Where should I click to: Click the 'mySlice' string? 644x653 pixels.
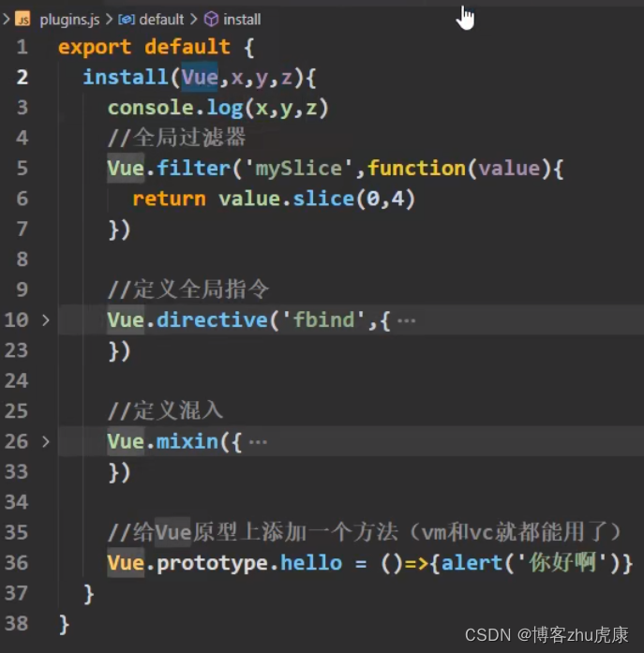pos(298,169)
